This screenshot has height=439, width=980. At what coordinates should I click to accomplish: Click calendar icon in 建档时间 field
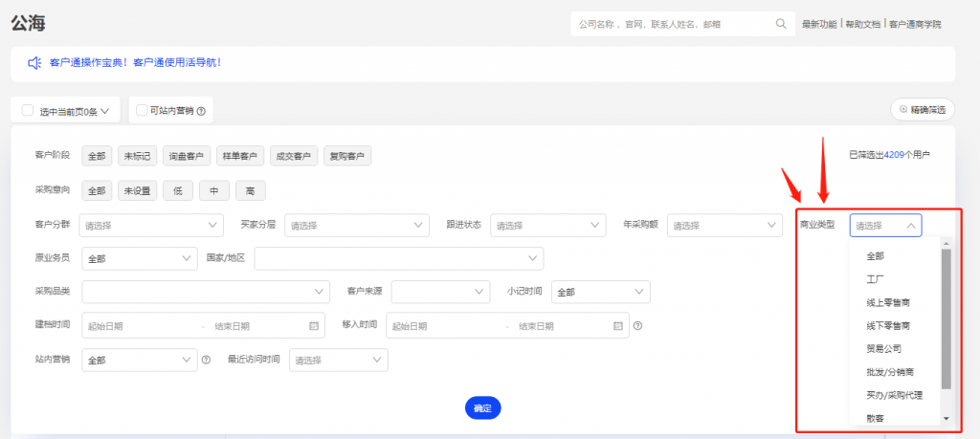(313, 326)
